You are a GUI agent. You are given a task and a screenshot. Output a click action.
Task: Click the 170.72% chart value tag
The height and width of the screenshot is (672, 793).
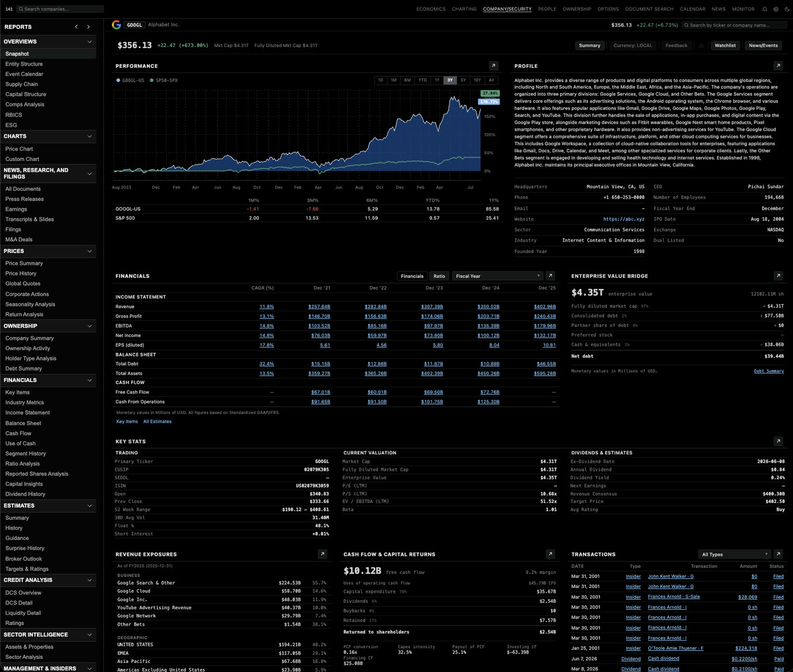489,101
